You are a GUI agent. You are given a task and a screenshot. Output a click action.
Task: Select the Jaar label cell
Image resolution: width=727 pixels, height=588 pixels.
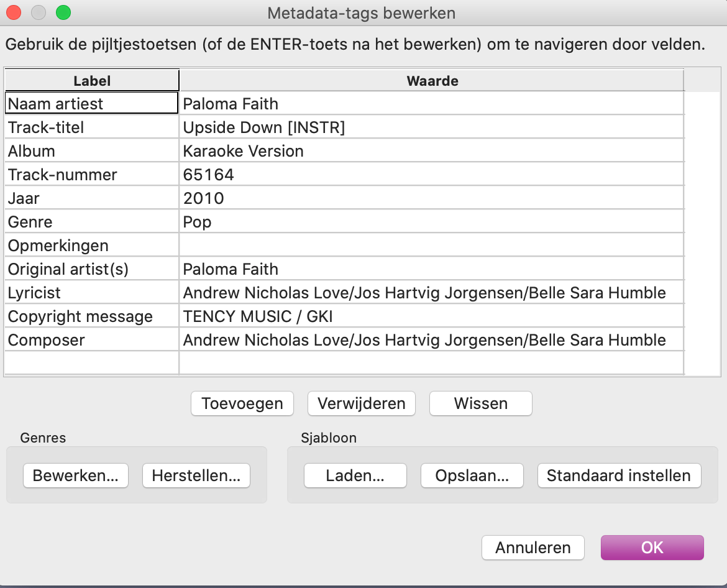tap(92, 198)
